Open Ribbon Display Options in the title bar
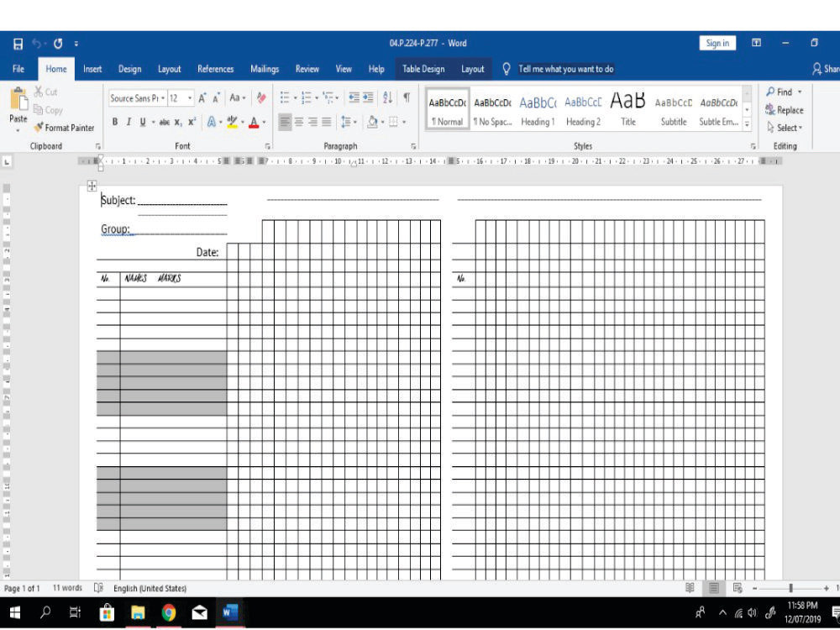The height and width of the screenshot is (630, 840). coord(757,43)
